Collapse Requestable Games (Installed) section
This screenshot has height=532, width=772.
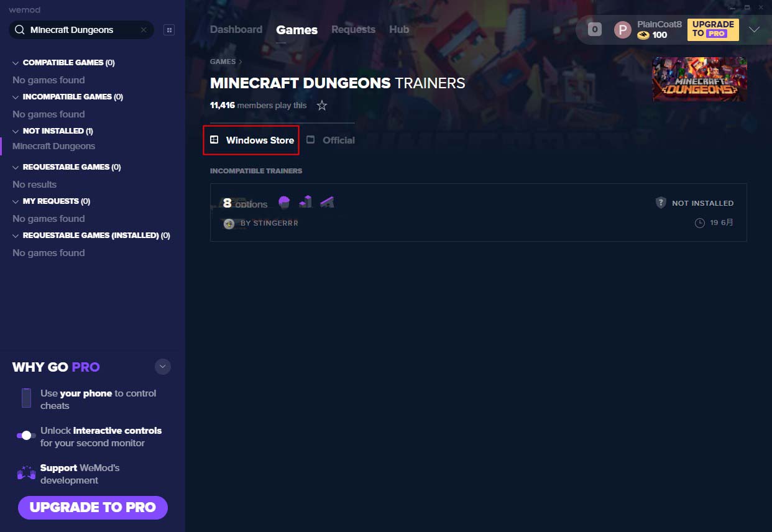16,236
